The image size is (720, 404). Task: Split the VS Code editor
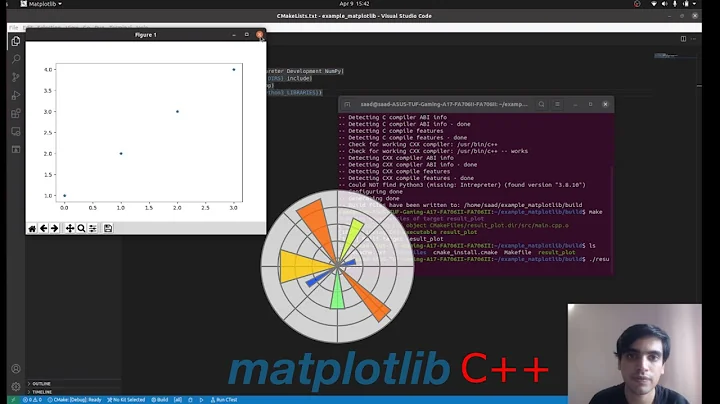pyautogui.click(x=683, y=39)
